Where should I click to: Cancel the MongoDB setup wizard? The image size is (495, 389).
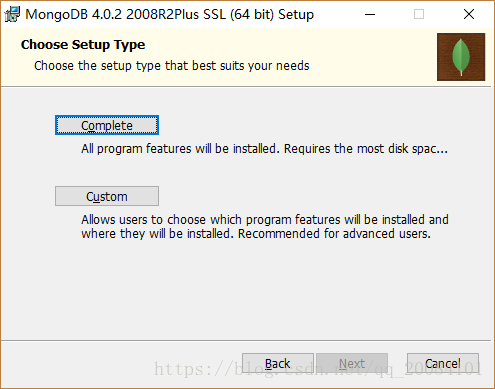(x=443, y=363)
